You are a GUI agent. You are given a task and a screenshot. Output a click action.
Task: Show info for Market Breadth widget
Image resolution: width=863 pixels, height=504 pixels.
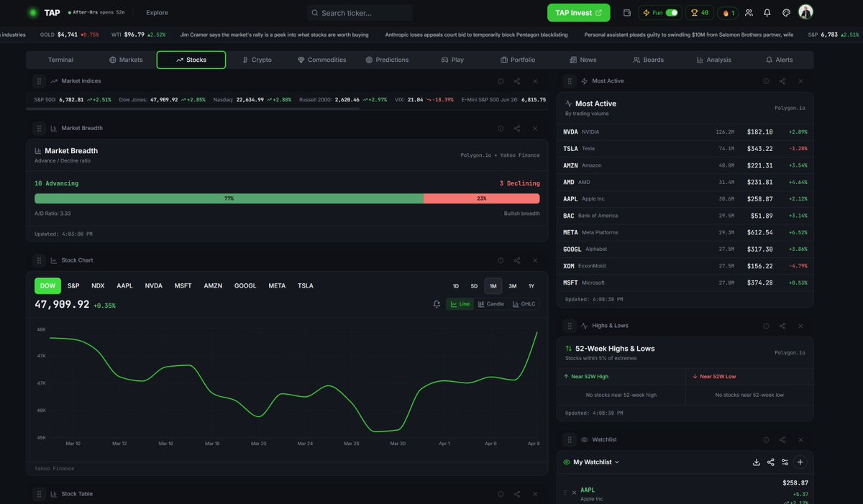tap(501, 128)
